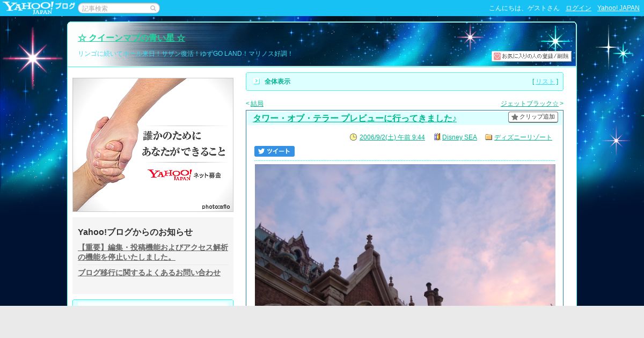This screenshot has height=338, width=644.
Task: Open the Yahoo! JAPAN link at top right
Action: [618, 8]
